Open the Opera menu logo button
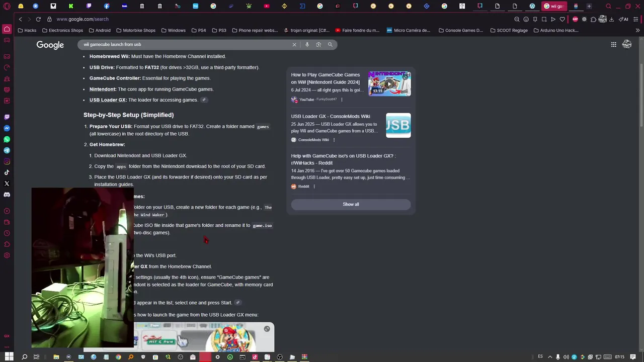The image size is (644, 362). pos(7,7)
